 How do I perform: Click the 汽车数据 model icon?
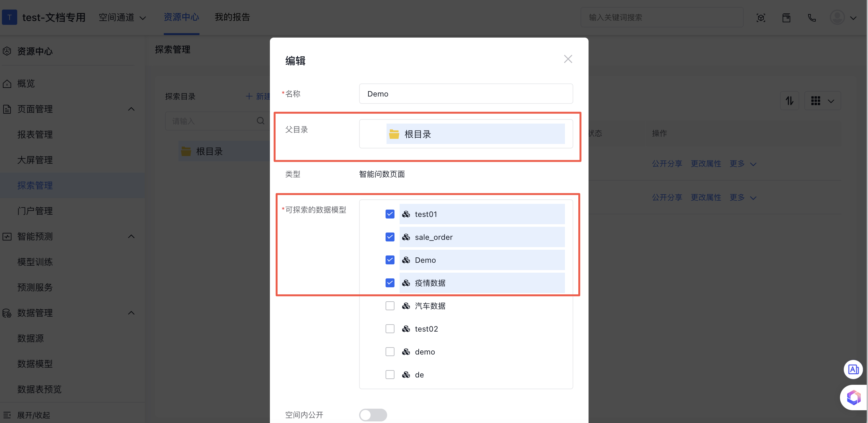coord(406,306)
